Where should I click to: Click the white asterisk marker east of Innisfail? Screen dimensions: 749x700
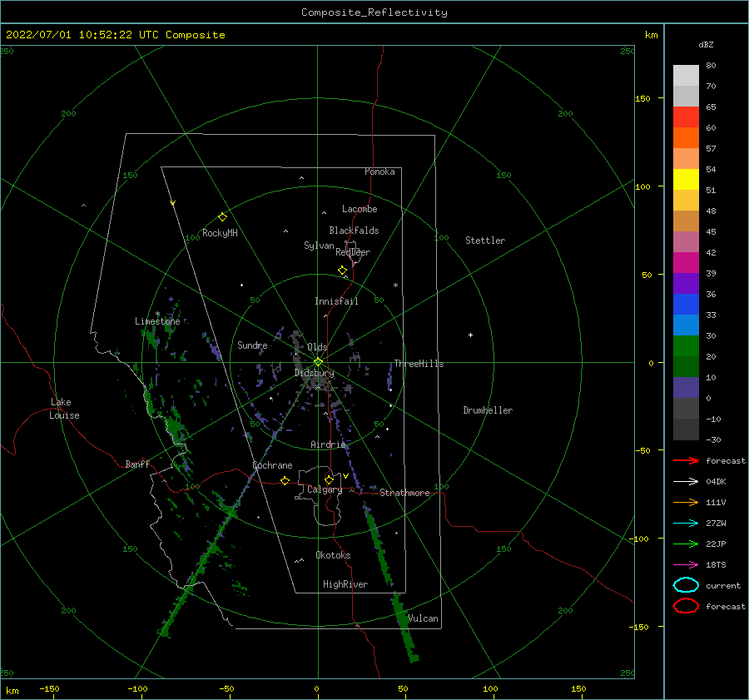[395, 285]
